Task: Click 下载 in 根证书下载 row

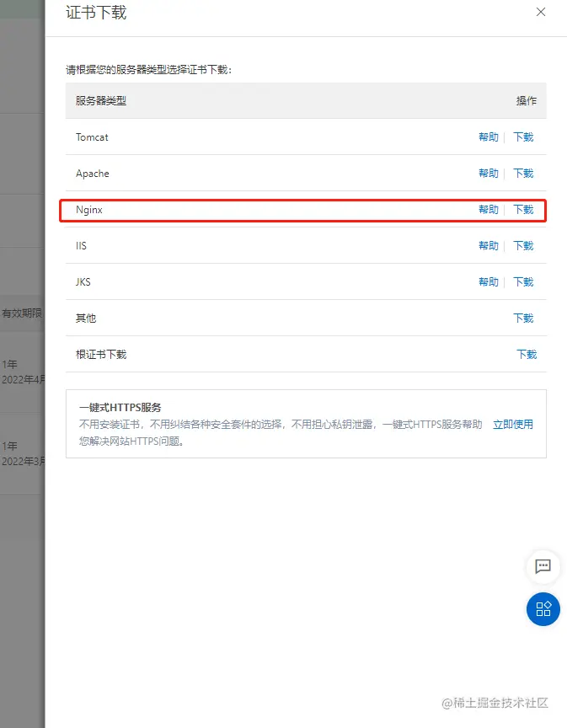Action: point(527,354)
